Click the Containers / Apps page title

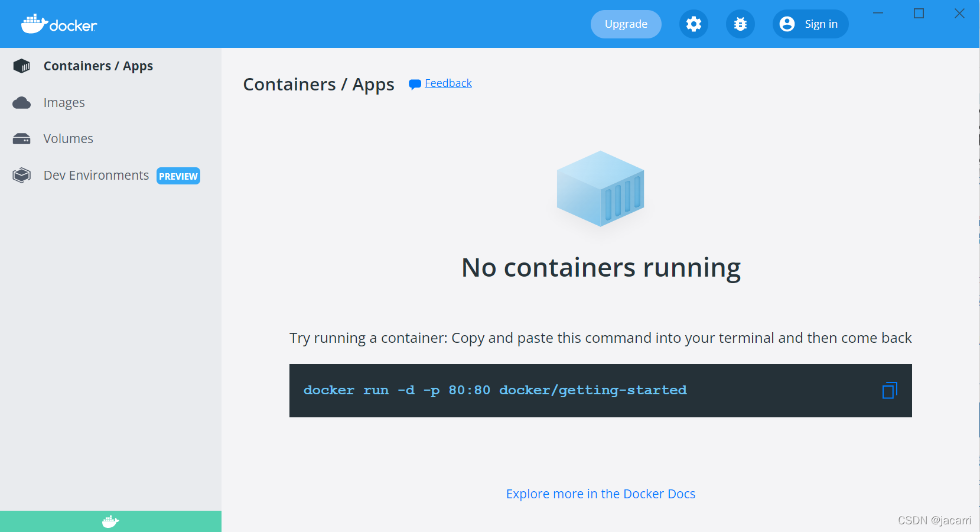(x=318, y=85)
